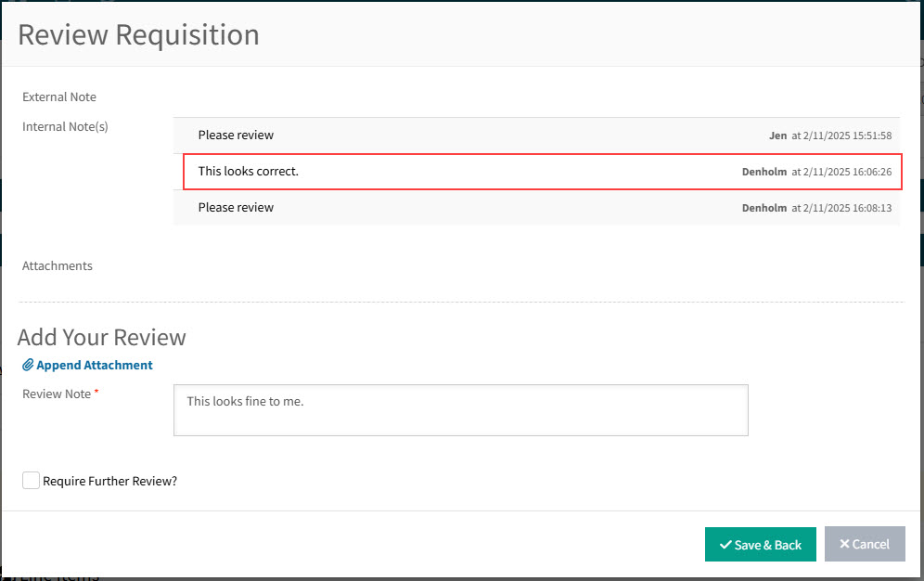Click the External Note label
The height and width of the screenshot is (581, 924).
pyautogui.click(x=59, y=97)
